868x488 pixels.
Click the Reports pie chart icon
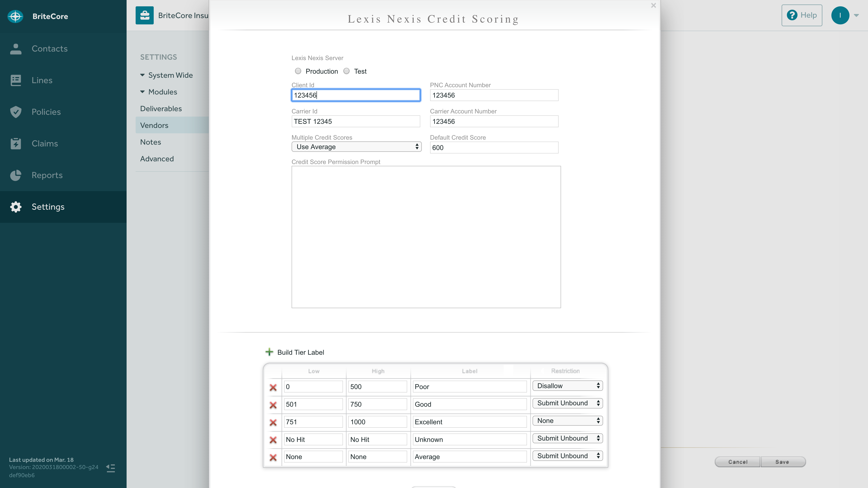pos(16,175)
